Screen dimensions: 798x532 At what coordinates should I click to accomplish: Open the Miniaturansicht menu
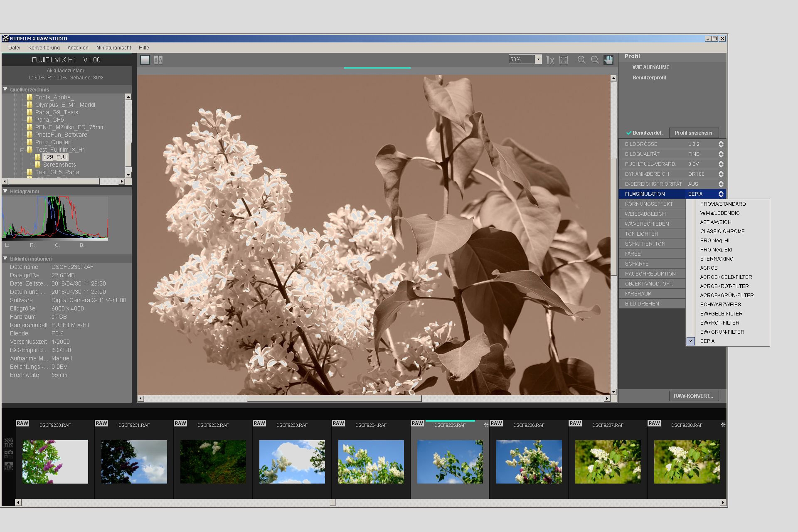(x=113, y=48)
